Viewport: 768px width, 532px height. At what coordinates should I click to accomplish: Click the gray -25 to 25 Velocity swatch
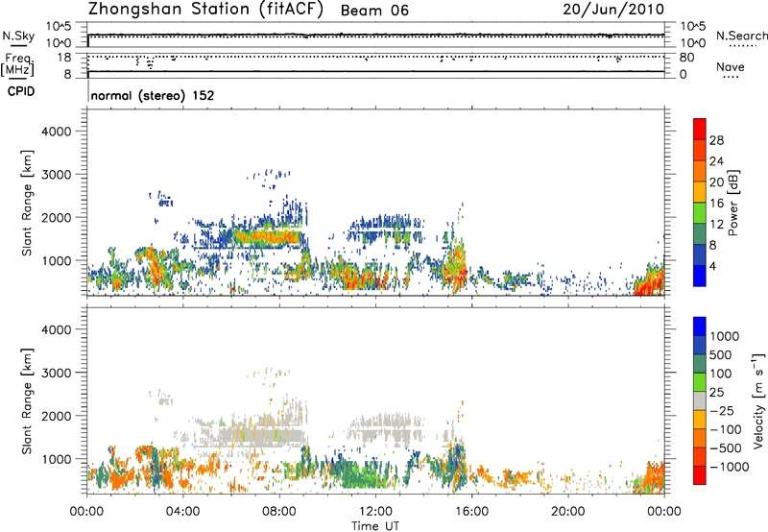[x=700, y=400]
